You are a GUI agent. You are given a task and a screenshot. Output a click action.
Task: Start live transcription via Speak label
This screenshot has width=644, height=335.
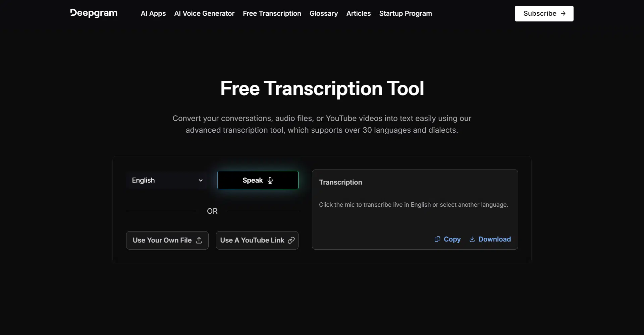pyautogui.click(x=252, y=180)
